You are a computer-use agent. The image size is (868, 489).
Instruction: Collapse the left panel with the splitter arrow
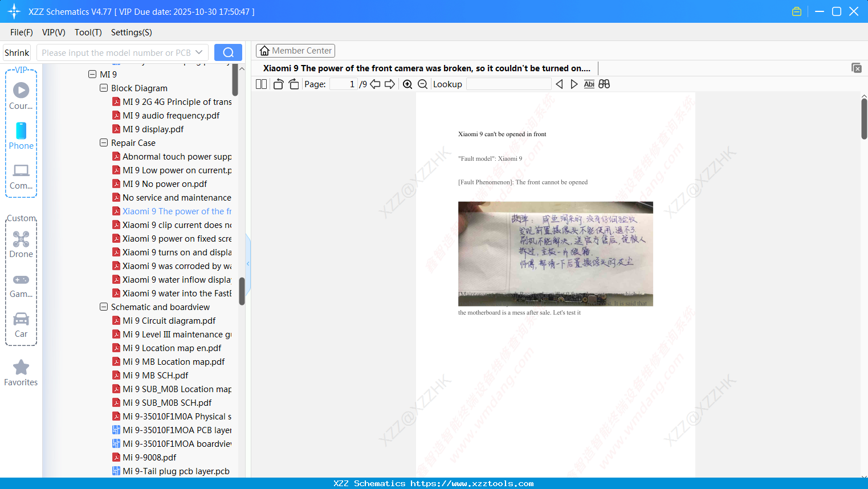pyautogui.click(x=248, y=264)
